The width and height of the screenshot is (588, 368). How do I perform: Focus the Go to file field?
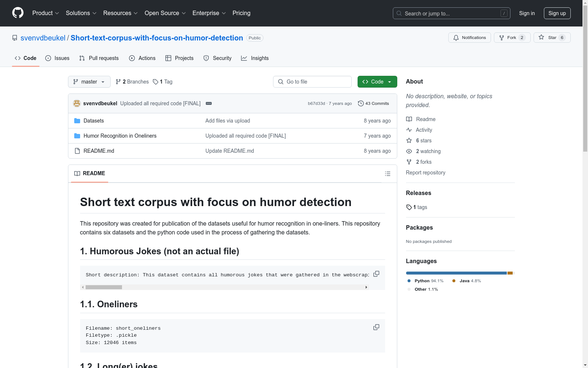(x=312, y=82)
